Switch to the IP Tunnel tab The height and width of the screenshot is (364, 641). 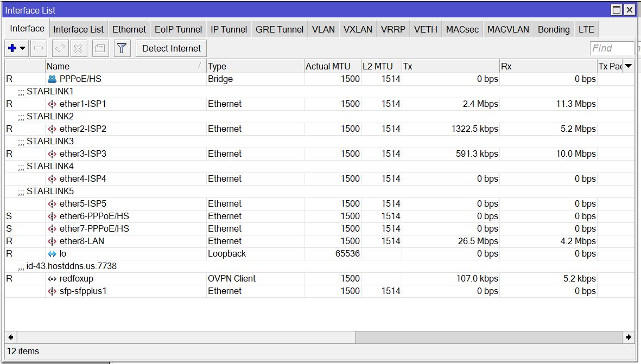point(229,29)
